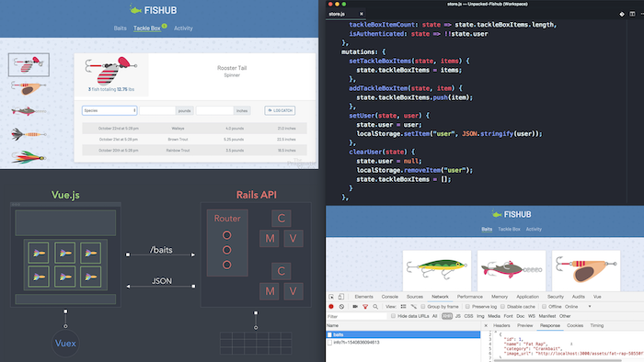Open the Online throttling dropdown
This screenshot has height=362, width=644.
(x=578, y=307)
